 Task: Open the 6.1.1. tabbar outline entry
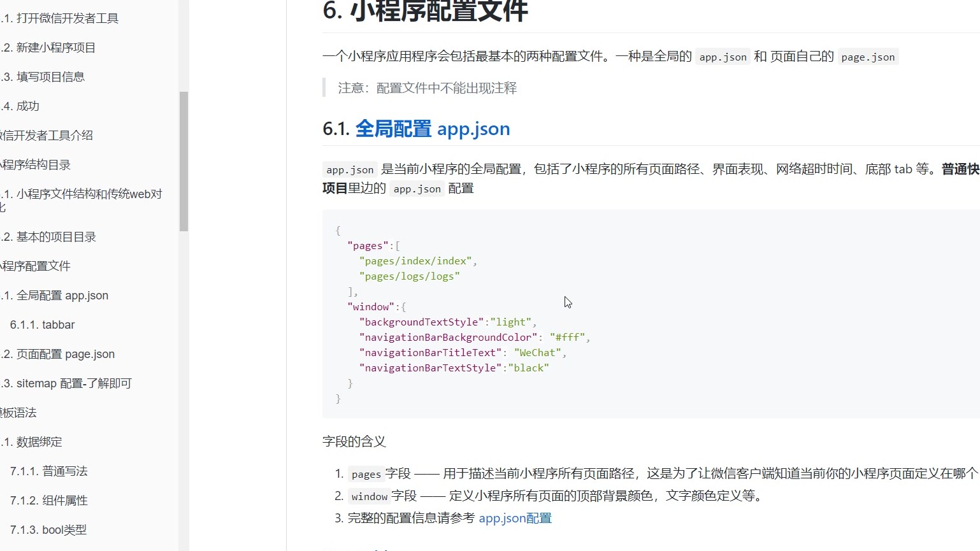coord(42,325)
